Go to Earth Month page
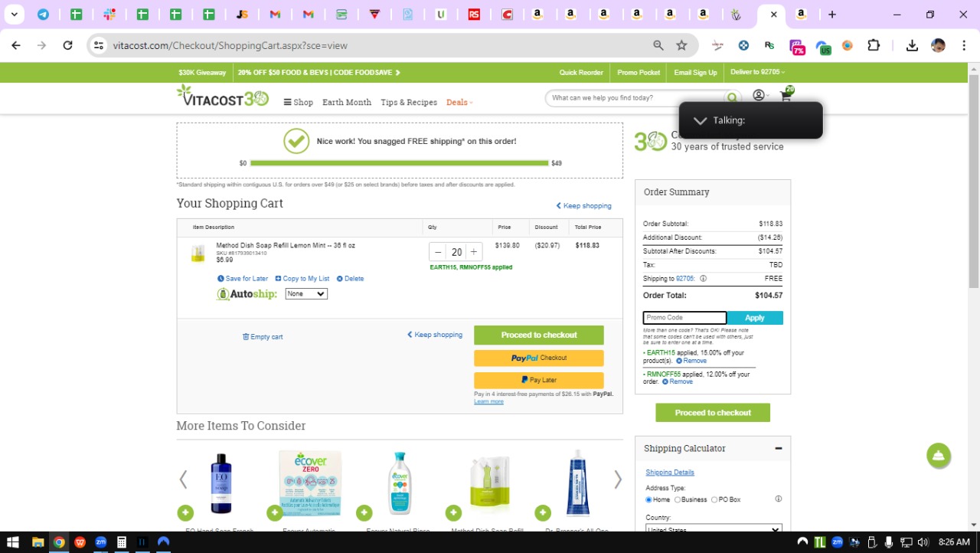 [x=347, y=102]
